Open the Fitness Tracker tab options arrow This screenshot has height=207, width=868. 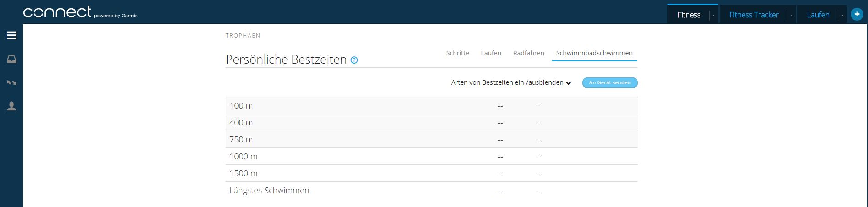tap(792, 15)
